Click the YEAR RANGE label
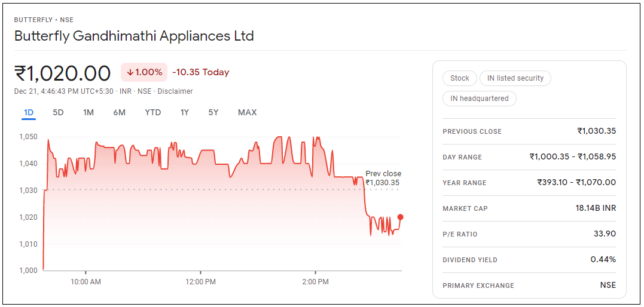The height and width of the screenshot is (307, 644). pos(465,183)
